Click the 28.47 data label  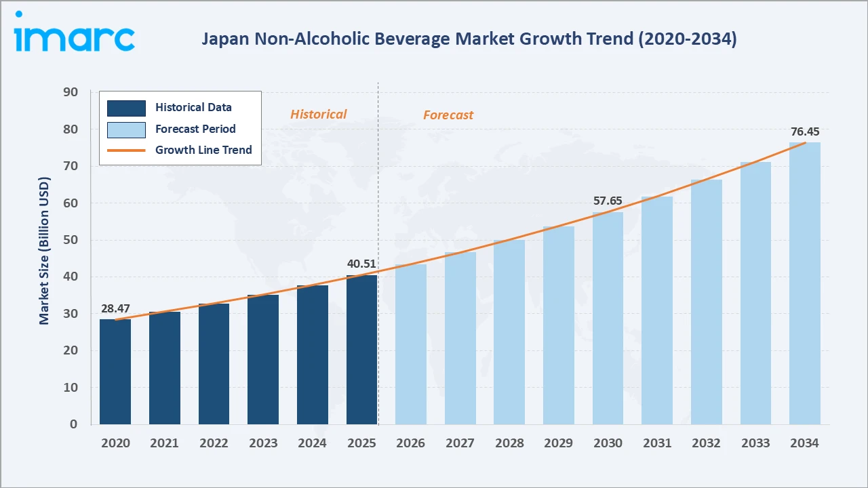(115, 309)
